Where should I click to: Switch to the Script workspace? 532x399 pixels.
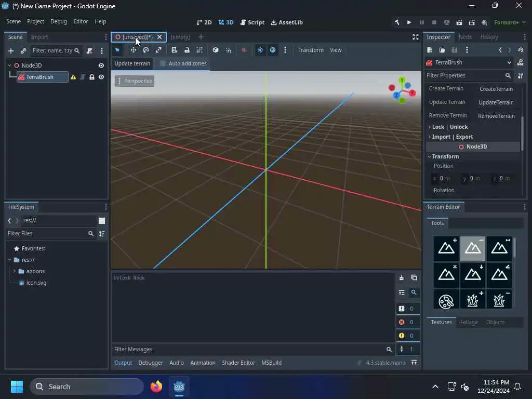click(x=252, y=22)
